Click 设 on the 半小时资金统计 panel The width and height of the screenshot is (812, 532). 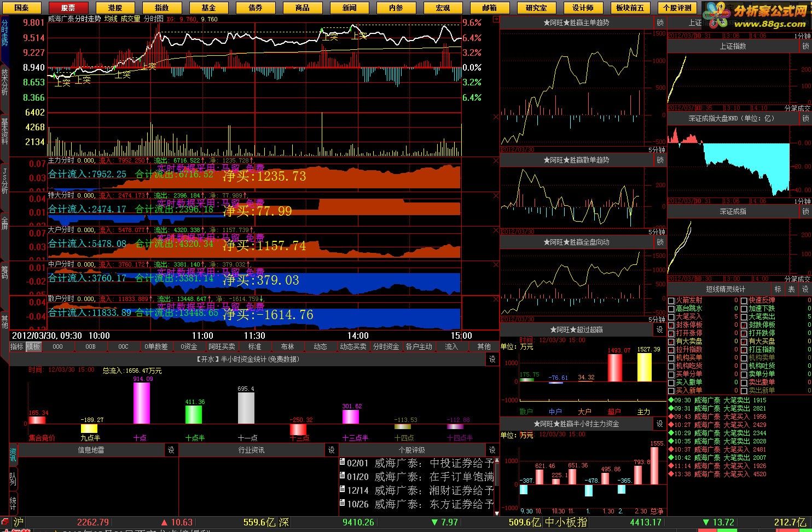coord(492,359)
